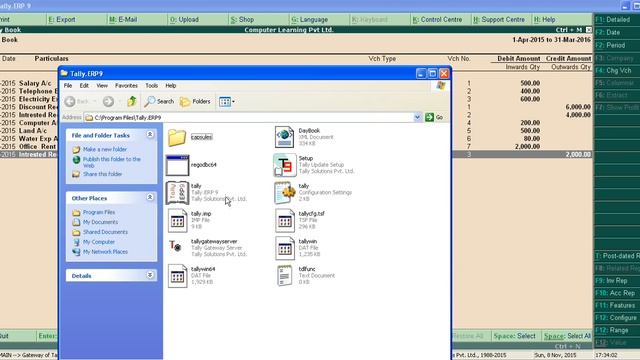This screenshot has height=360, width=640.
Task: Select the tallywin DAT file icon
Action: click(284, 248)
